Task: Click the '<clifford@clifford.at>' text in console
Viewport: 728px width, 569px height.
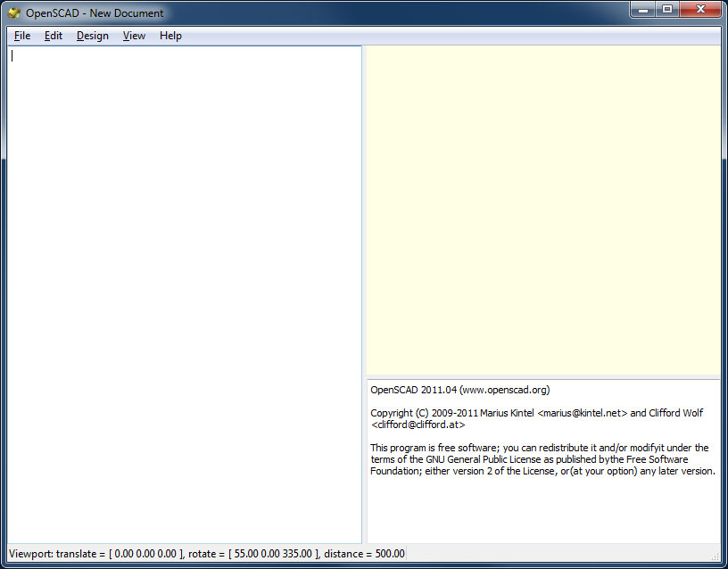Action: [x=418, y=425]
